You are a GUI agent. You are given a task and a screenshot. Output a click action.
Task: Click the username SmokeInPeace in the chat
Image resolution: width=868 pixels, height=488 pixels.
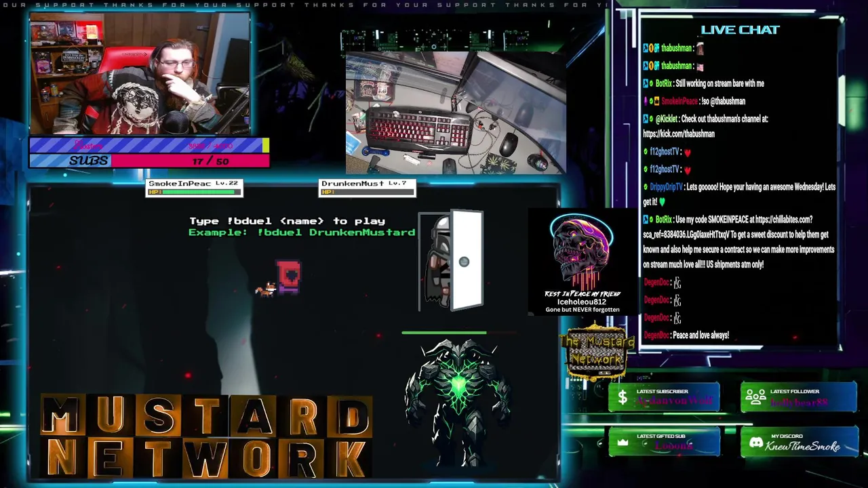point(679,101)
